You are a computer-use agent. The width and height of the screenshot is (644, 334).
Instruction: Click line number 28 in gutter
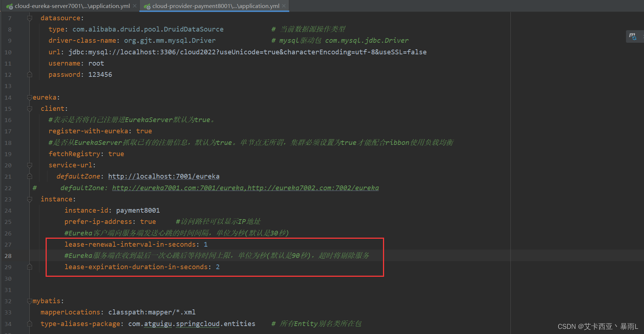tap(8, 256)
